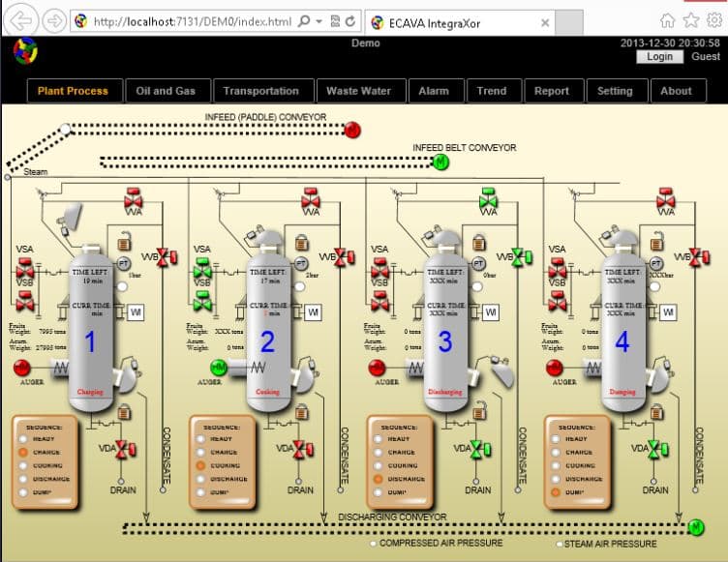Viewport: 728px width, 562px height.
Task: Open the About tab
Action: (x=679, y=91)
